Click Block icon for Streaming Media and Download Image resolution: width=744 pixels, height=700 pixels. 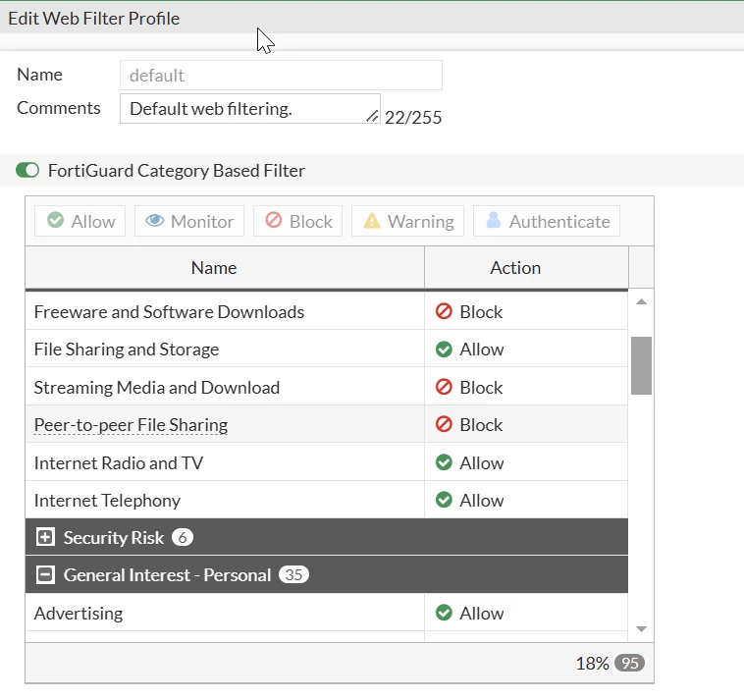point(444,387)
